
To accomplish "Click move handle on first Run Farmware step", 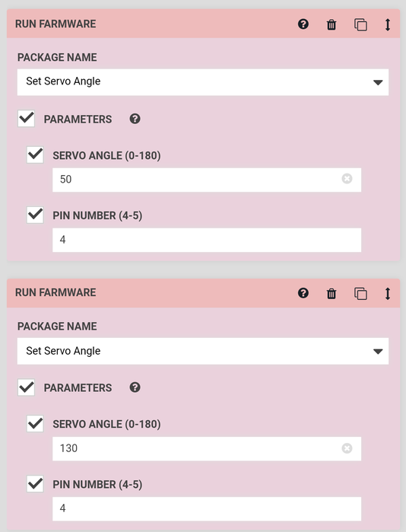I will [388, 25].
